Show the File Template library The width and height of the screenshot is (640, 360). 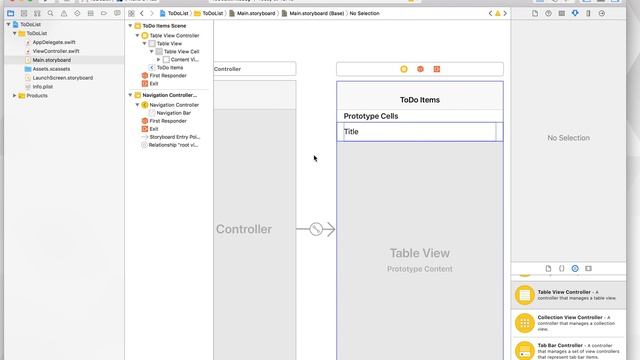pos(548,269)
